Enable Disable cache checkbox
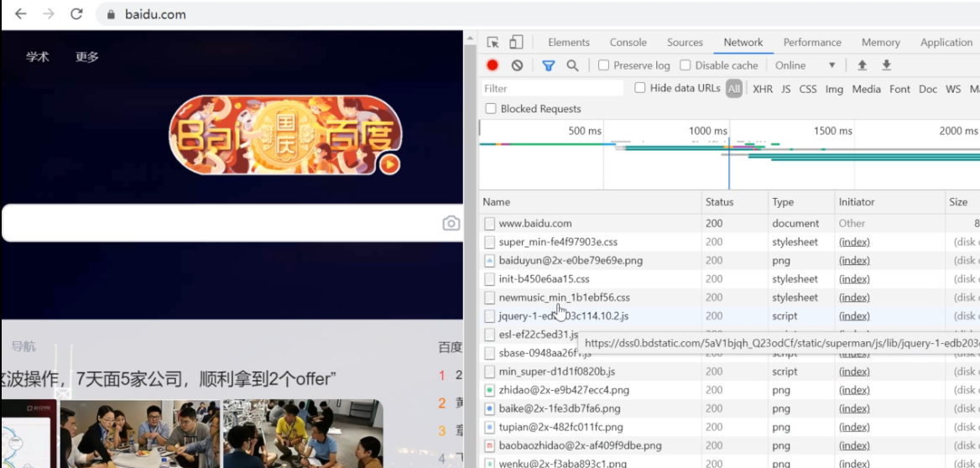The height and width of the screenshot is (468, 980). (685, 65)
